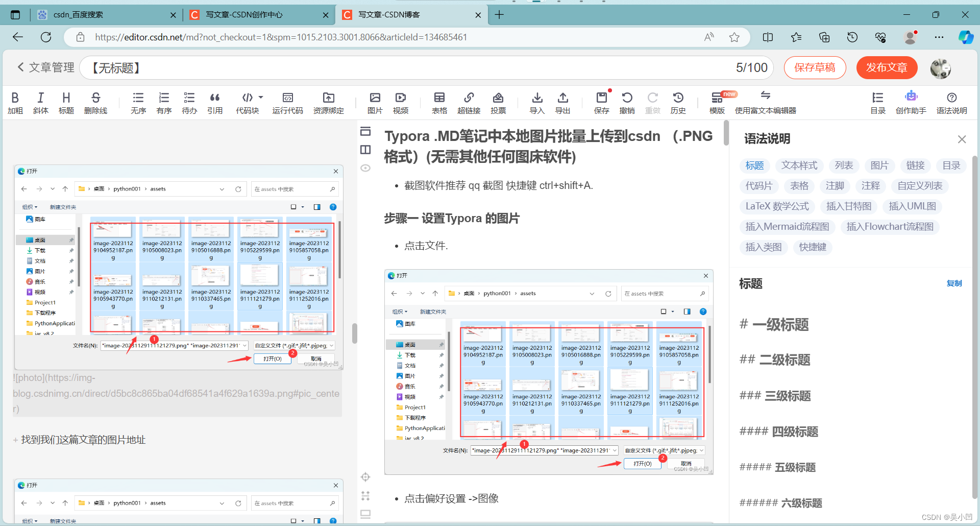The image size is (980, 526).
Task: Click right syntax panel scrollbar
Action: [x=975, y=327]
